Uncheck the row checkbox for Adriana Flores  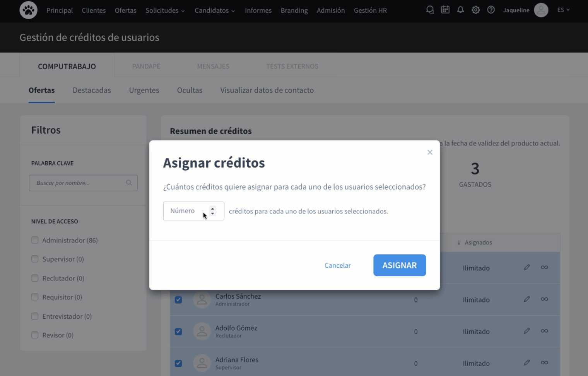click(x=178, y=363)
